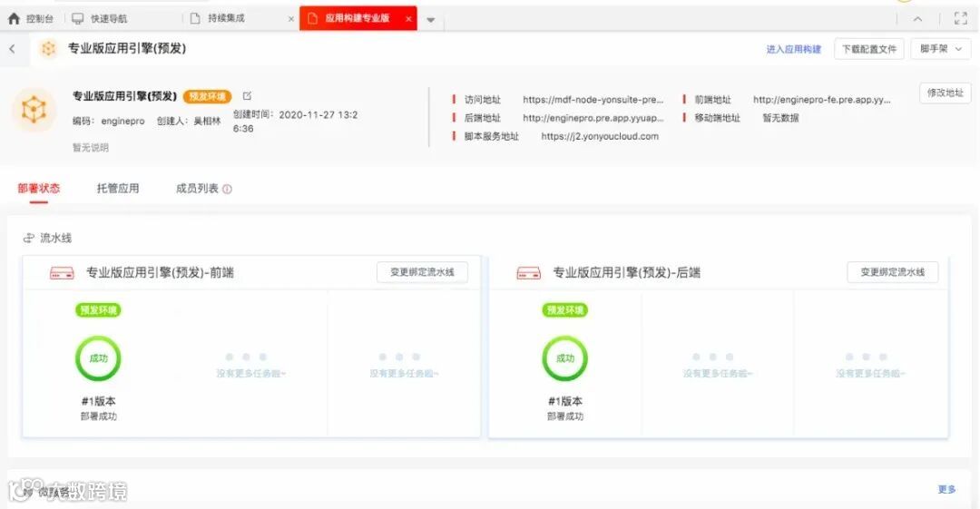Go back with the left arrow

coord(12,48)
